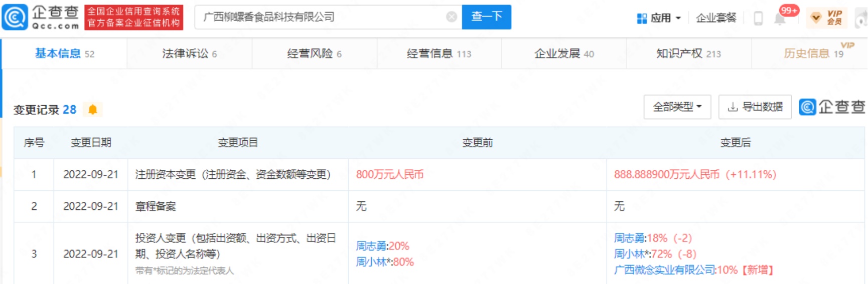
Task: Switch to the 经营信息 tab
Action: (439, 54)
